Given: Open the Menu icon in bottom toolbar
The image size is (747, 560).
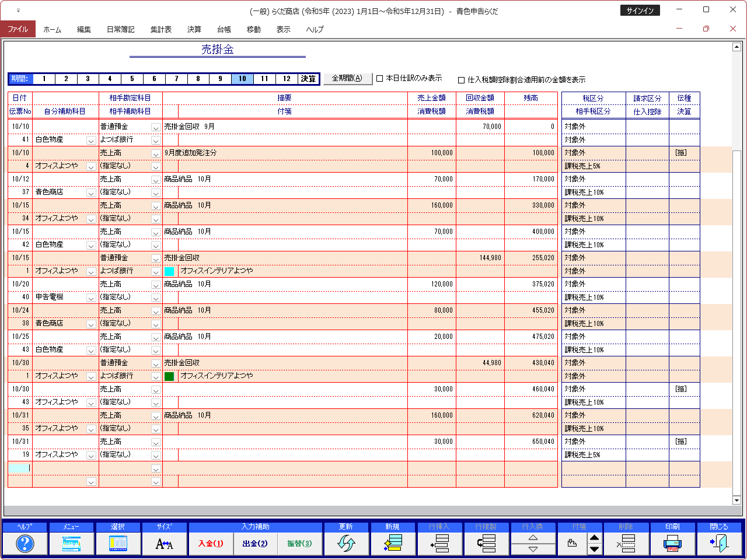Looking at the screenshot, I should click(71, 544).
